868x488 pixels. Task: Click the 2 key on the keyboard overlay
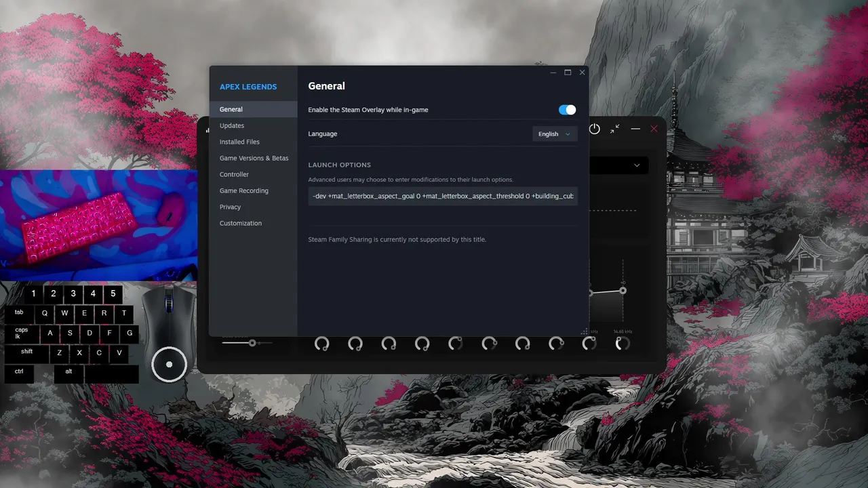pyautogui.click(x=54, y=294)
